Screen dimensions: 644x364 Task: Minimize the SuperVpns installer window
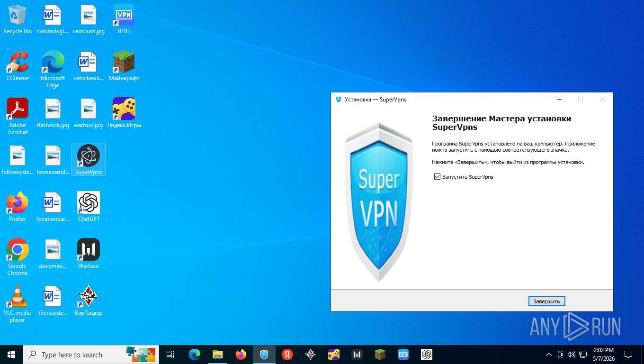click(x=559, y=100)
